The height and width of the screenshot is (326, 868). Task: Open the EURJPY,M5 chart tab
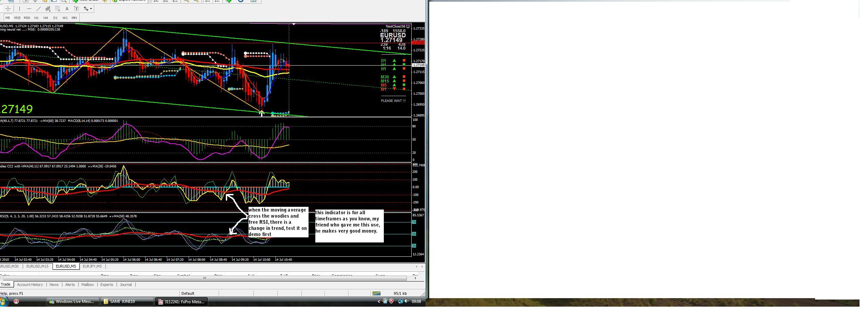(92, 266)
